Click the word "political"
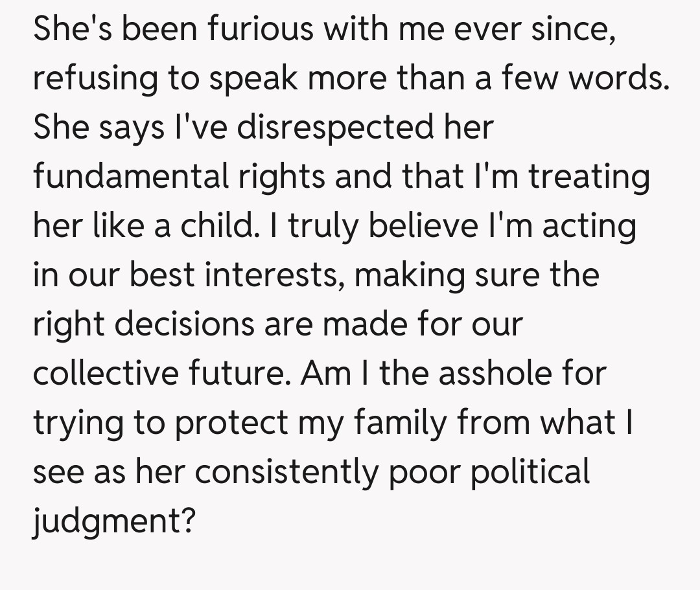The height and width of the screenshot is (590, 700). pos(530,471)
